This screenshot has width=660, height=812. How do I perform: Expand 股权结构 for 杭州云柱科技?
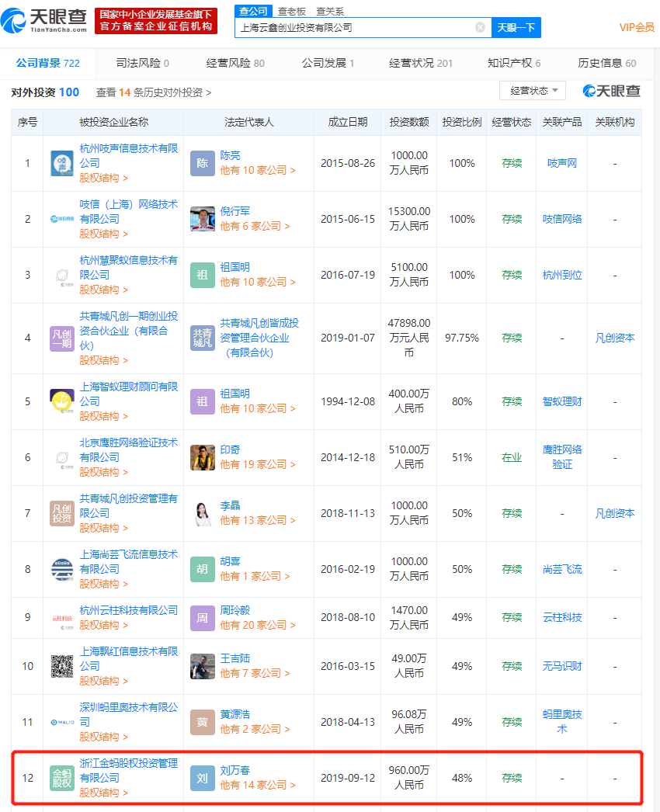[x=103, y=625]
